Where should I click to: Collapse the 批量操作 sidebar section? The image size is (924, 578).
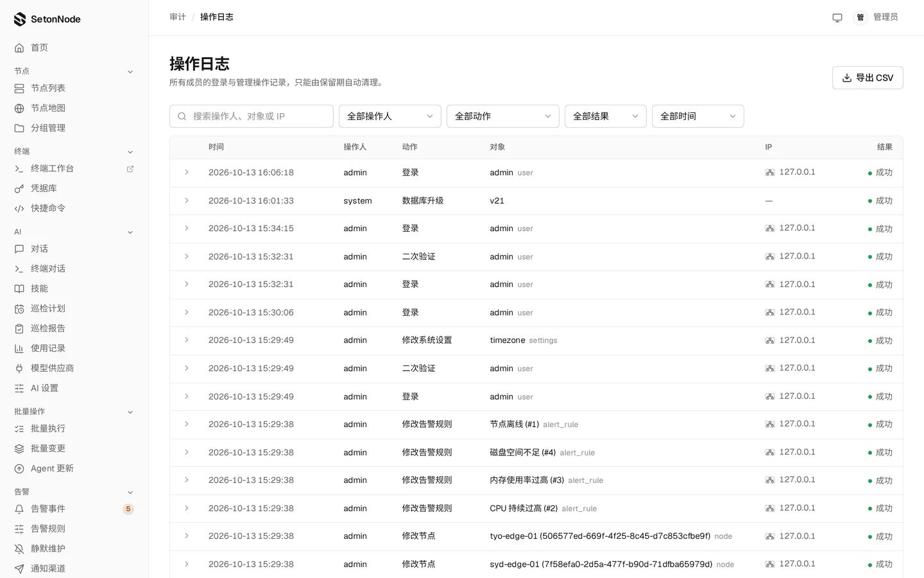tap(130, 412)
